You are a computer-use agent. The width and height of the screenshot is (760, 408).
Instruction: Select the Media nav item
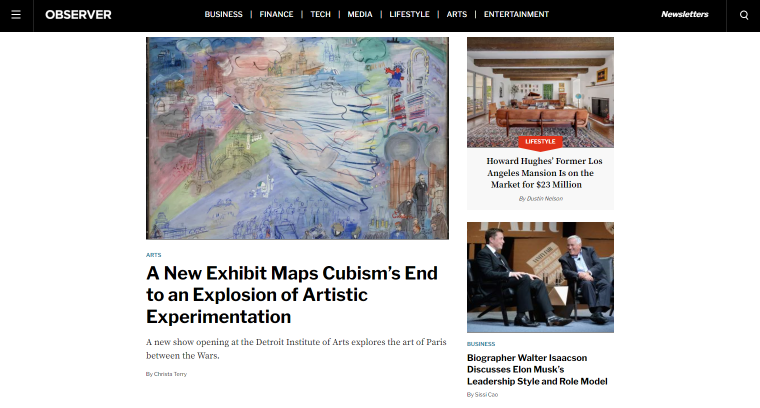pyautogui.click(x=360, y=15)
